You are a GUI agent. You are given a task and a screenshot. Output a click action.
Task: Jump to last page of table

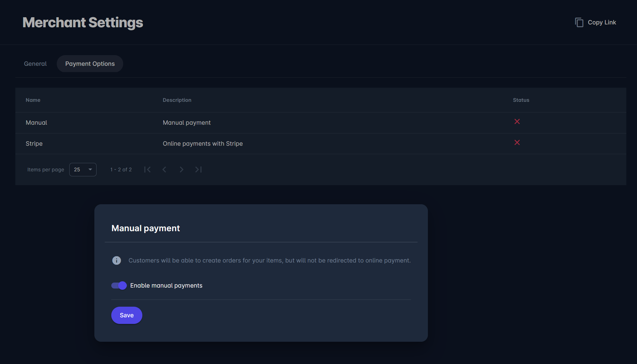tap(198, 169)
